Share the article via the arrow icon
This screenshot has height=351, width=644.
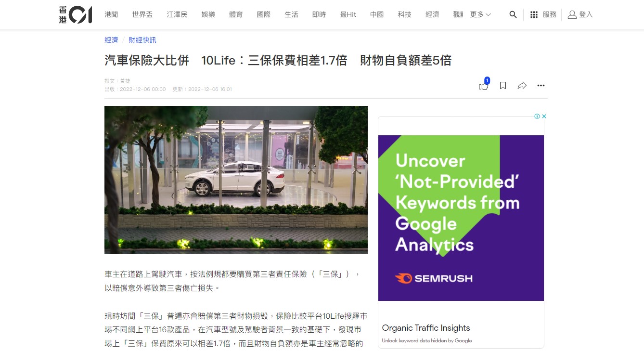coord(522,85)
